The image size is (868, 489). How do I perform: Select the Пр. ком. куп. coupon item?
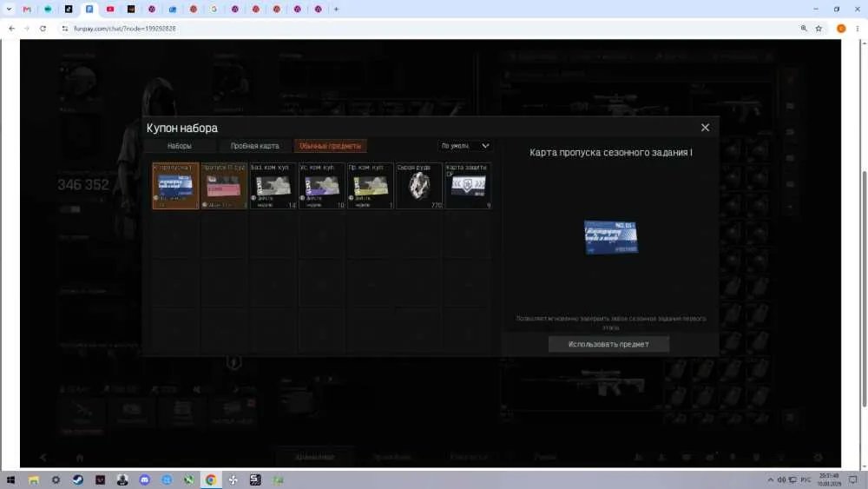pos(371,186)
